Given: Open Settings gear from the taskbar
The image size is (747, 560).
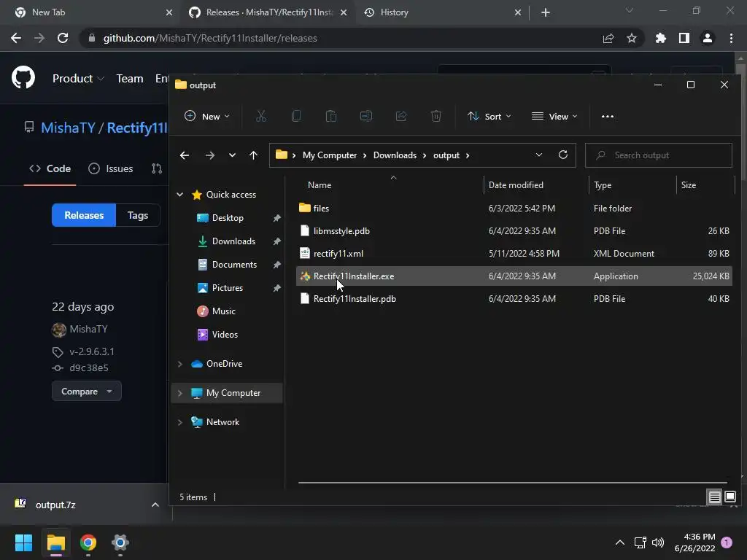Looking at the screenshot, I should point(120,542).
